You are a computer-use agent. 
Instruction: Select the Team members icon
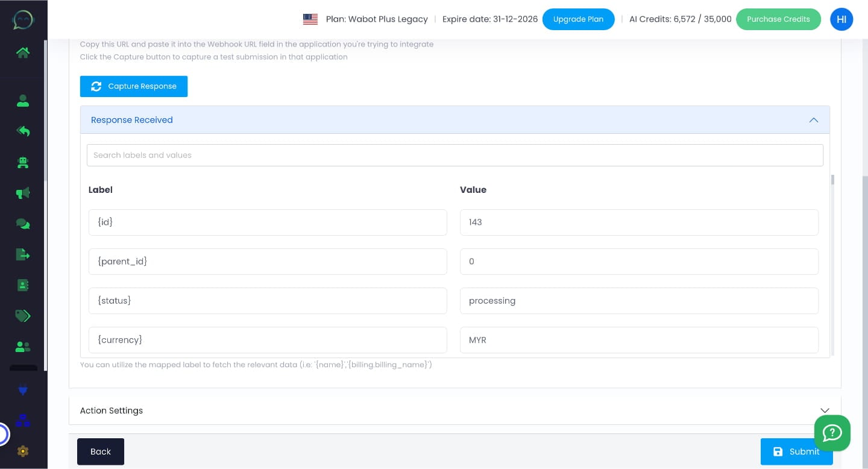coord(23,347)
